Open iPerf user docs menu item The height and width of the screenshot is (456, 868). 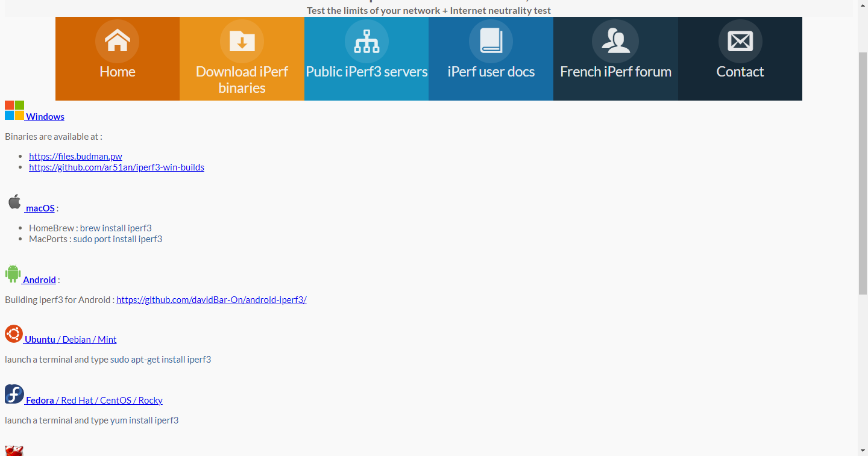pyautogui.click(x=491, y=58)
